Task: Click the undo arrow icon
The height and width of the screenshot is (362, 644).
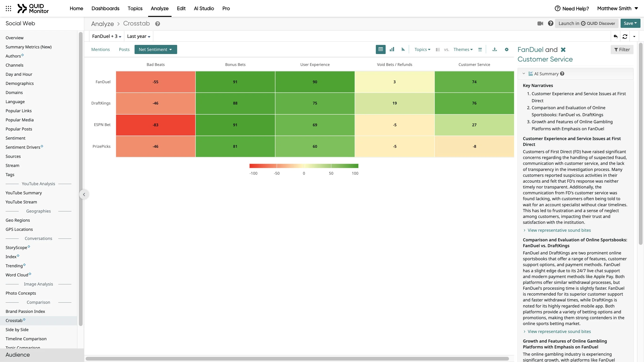Action: tap(615, 36)
